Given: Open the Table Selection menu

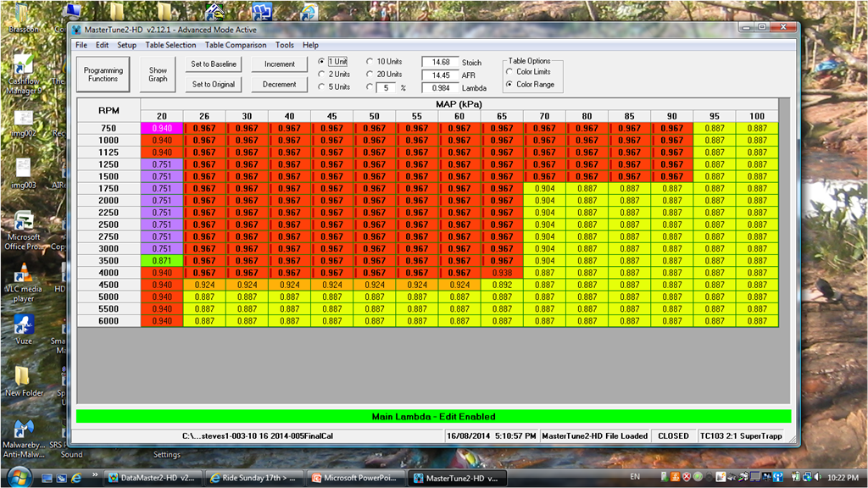Looking at the screenshot, I should click(170, 45).
